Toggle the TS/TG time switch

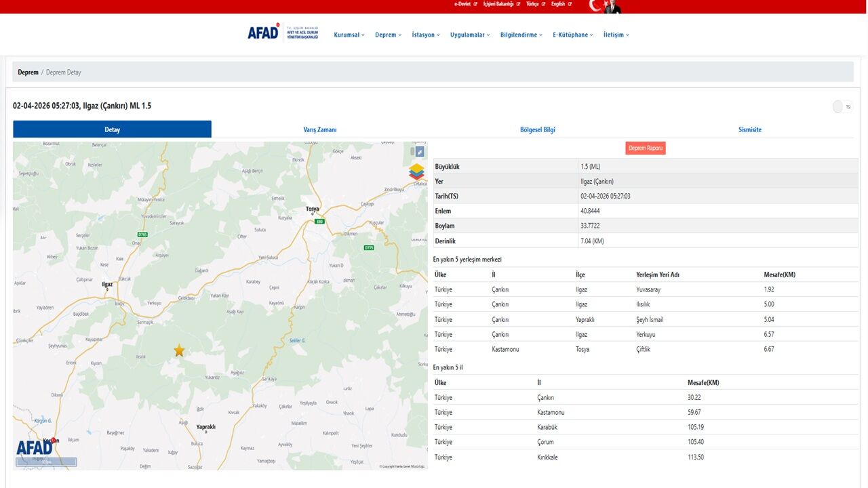[x=840, y=106]
